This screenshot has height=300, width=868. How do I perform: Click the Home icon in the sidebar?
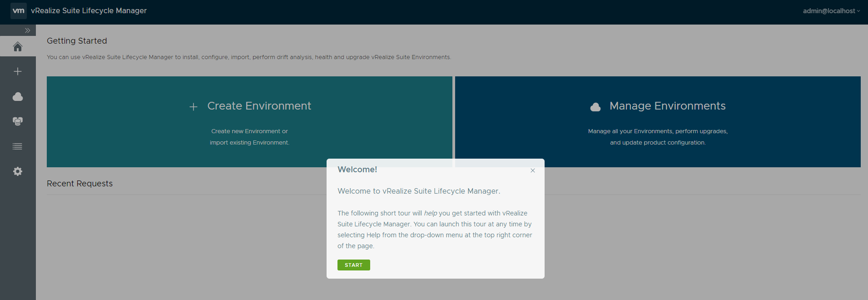click(x=18, y=47)
